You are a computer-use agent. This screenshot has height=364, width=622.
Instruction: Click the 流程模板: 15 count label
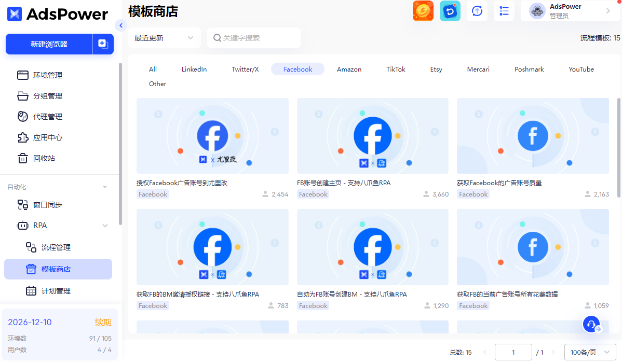pos(600,38)
